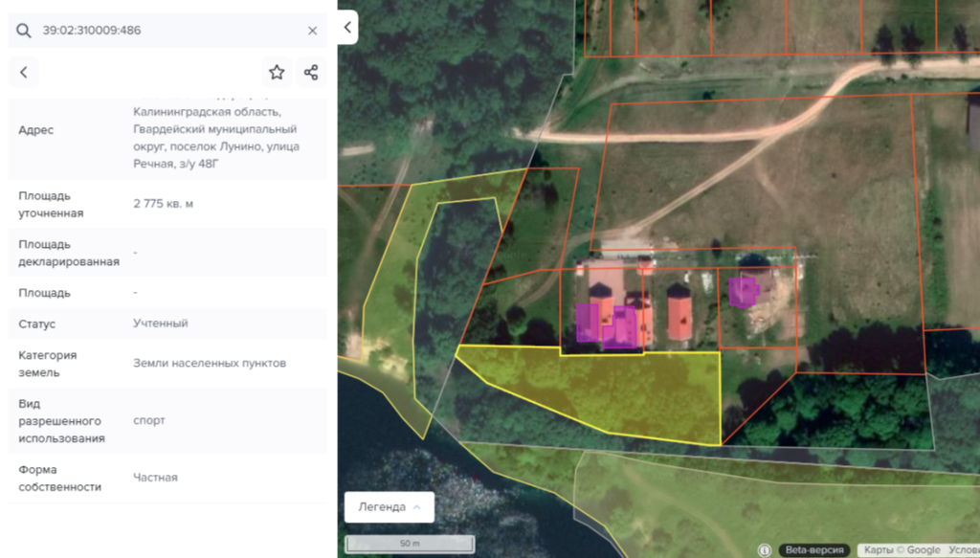Screen dimensions: 980x558
Task: Click the 'Площадь уточненная' label
Action: coord(51,204)
